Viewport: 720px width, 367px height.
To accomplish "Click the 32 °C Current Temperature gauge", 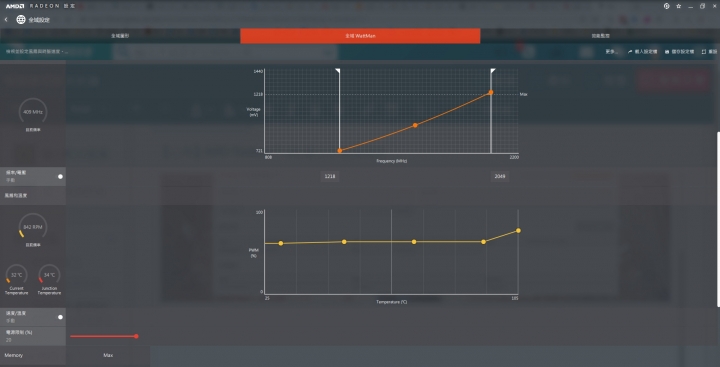I will pos(17,275).
